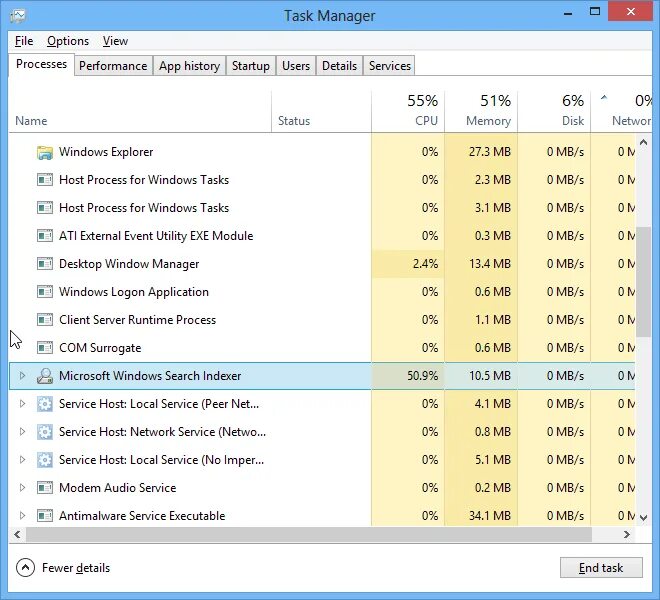Click the icon beside Host Process for Windows Tasks 2.3 MB

click(x=45, y=180)
